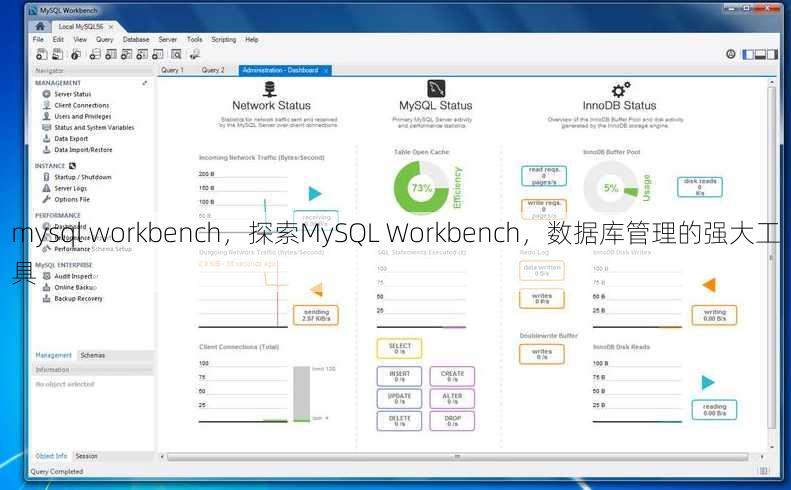The width and height of the screenshot is (791, 490).
Task: Click the UPDATE statements counter box
Action: click(400, 399)
